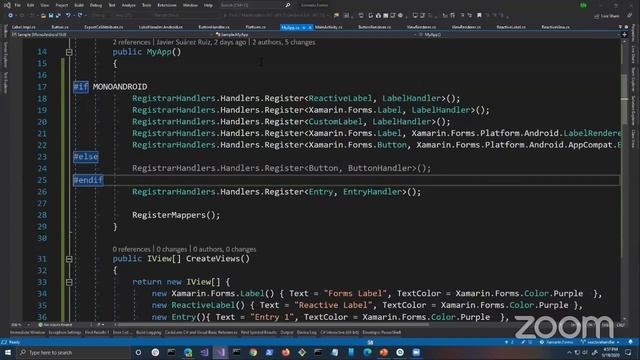The height and width of the screenshot is (360, 640).
Task: Open the Microsoft Edge icon in taskbar
Action: coord(367,352)
